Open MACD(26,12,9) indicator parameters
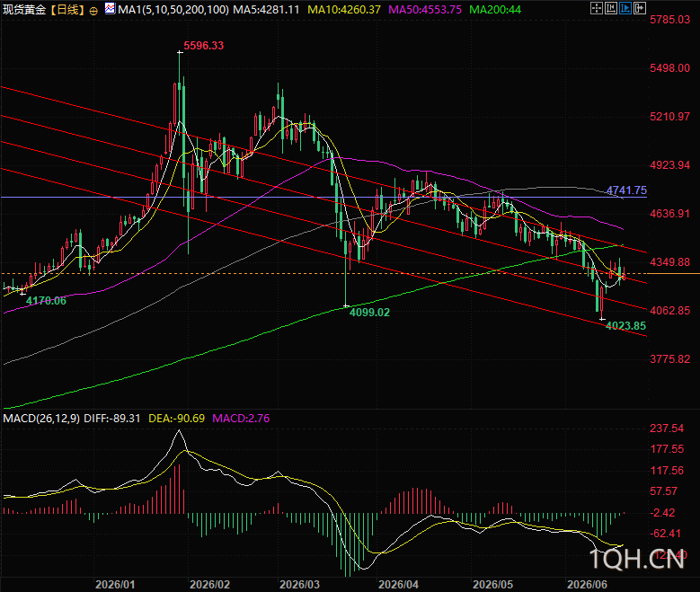This screenshot has width=700, height=592. point(41,419)
